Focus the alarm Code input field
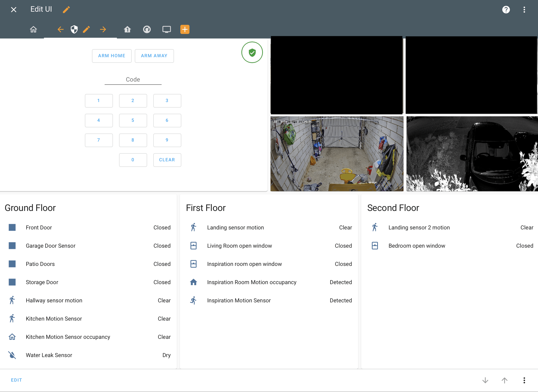Image resolution: width=538 pixels, height=392 pixels. pos(133,80)
